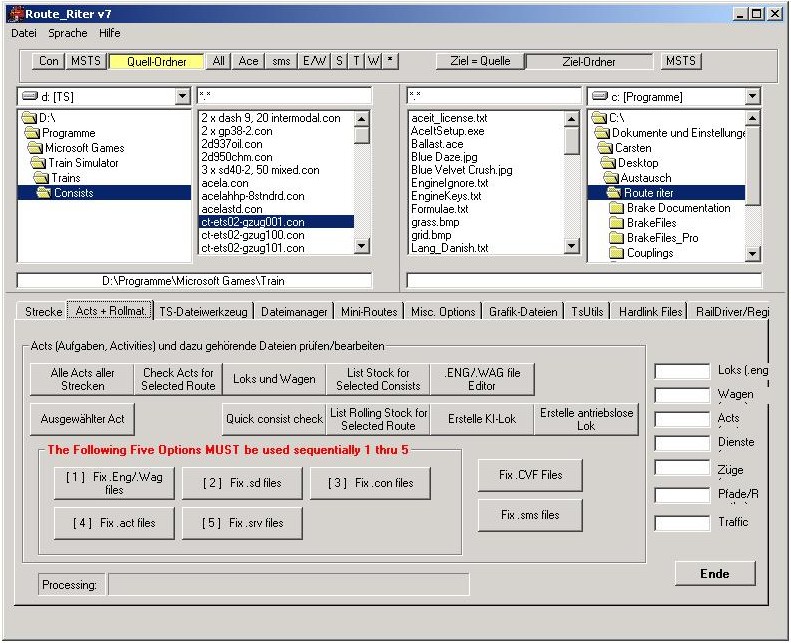Viewport: 791px width, 643px height.
Task: Click the Loks count input field
Action: tap(681, 372)
